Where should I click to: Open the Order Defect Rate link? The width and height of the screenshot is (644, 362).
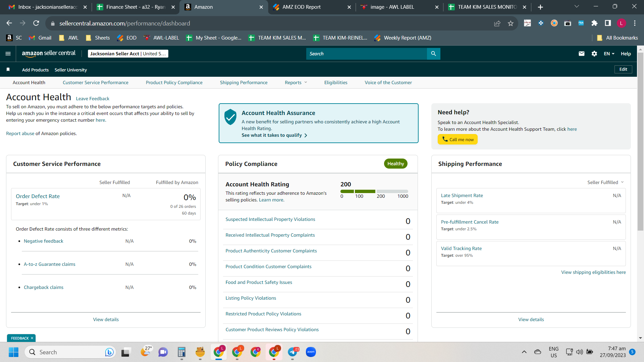click(x=38, y=196)
